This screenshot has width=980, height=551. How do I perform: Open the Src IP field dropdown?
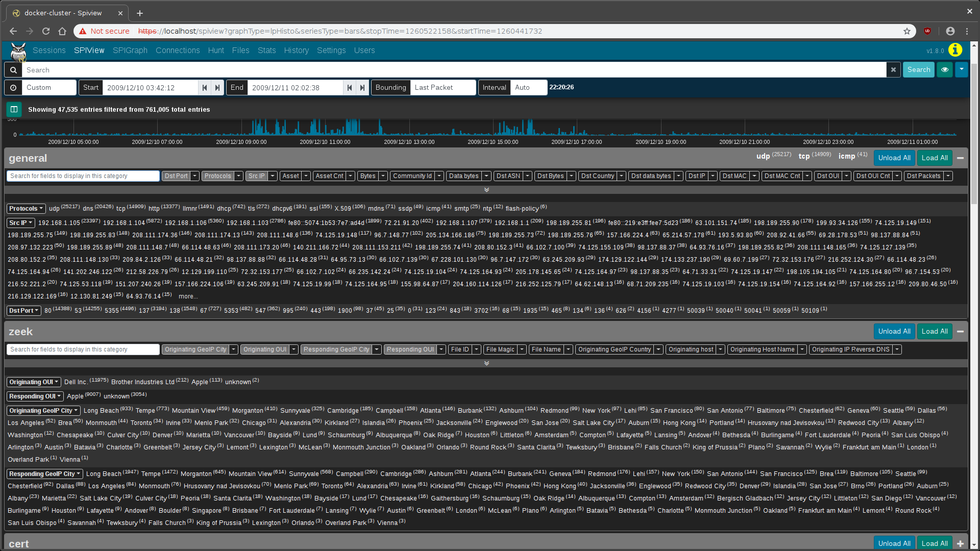(x=21, y=223)
